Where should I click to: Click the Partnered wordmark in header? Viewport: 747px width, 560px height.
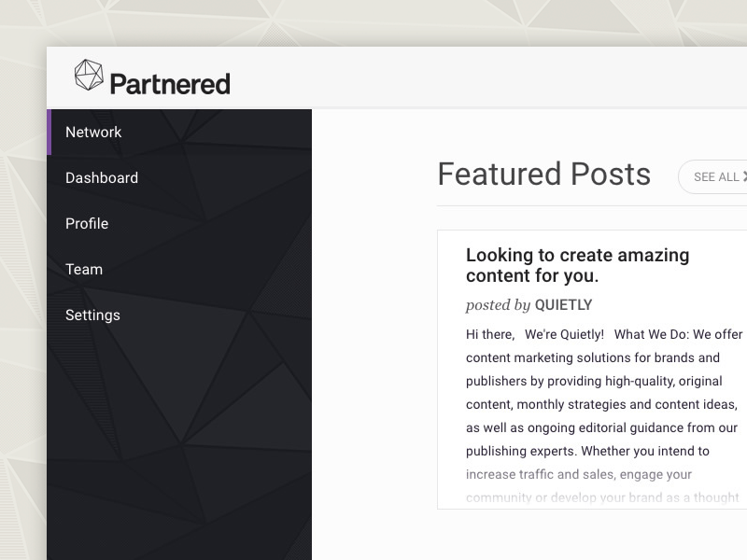(169, 84)
